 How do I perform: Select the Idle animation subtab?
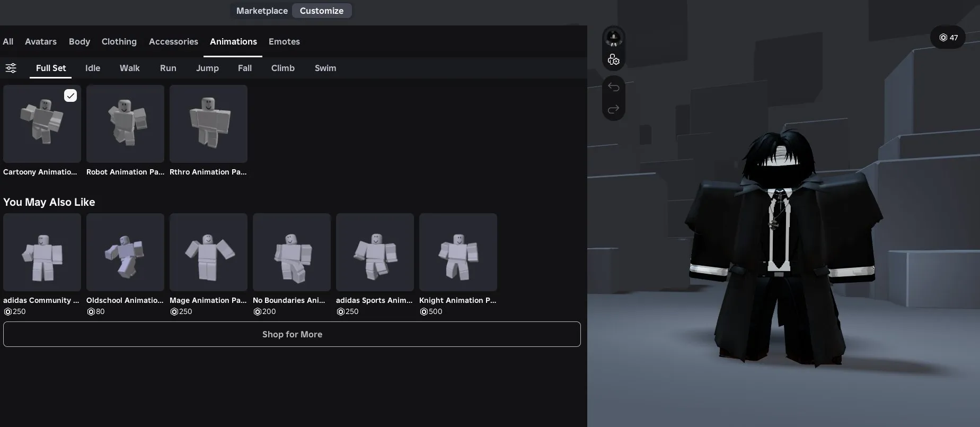tap(93, 68)
